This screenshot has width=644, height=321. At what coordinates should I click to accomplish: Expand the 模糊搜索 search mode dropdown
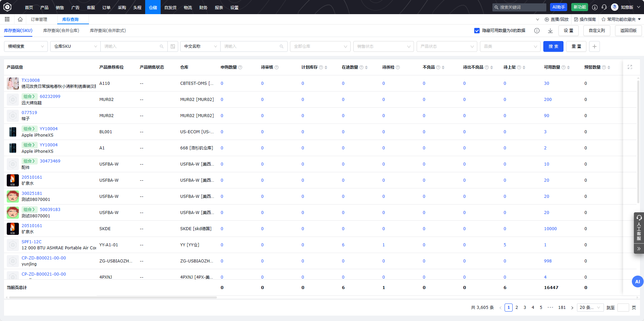26,46
